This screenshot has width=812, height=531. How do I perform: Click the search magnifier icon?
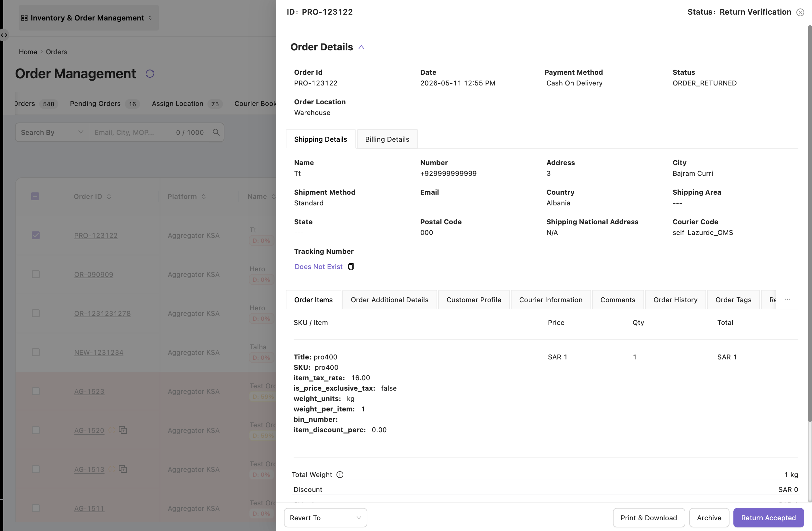tap(216, 132)
